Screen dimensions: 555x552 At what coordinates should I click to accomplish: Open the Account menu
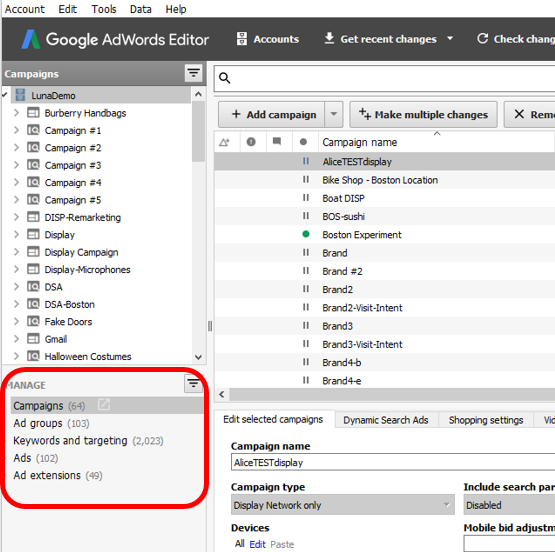tap(25, 9)
